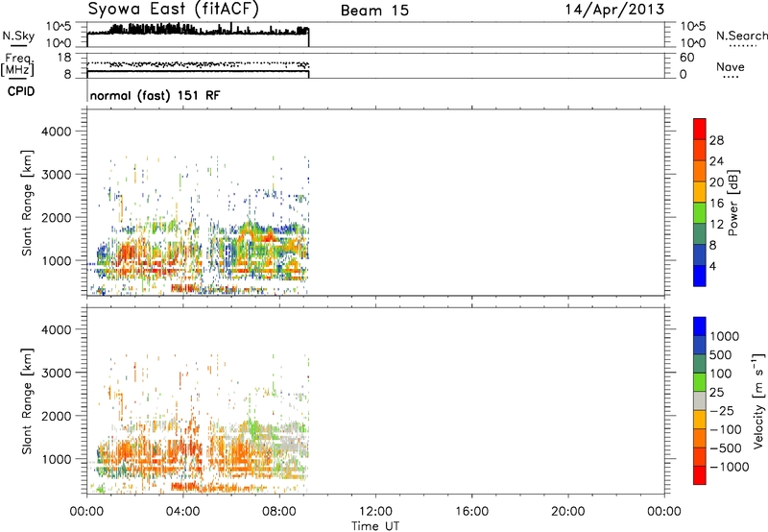Click the "2000" tick of the velocity panel
This screenshot has width=768, height=532.
[56, 416]
